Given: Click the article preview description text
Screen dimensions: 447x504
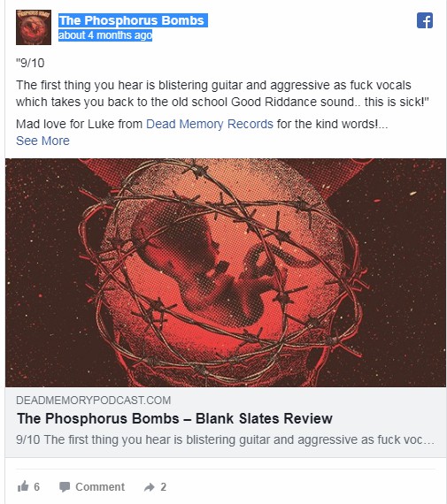Looking at the screenshot, I should 225,439.
